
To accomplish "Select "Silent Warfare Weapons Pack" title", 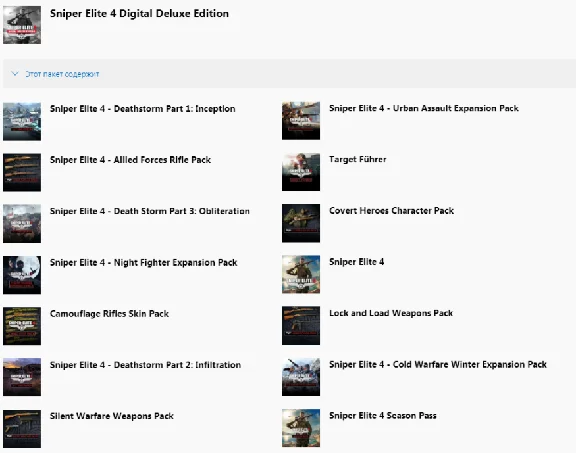I will tap(112, 416).
